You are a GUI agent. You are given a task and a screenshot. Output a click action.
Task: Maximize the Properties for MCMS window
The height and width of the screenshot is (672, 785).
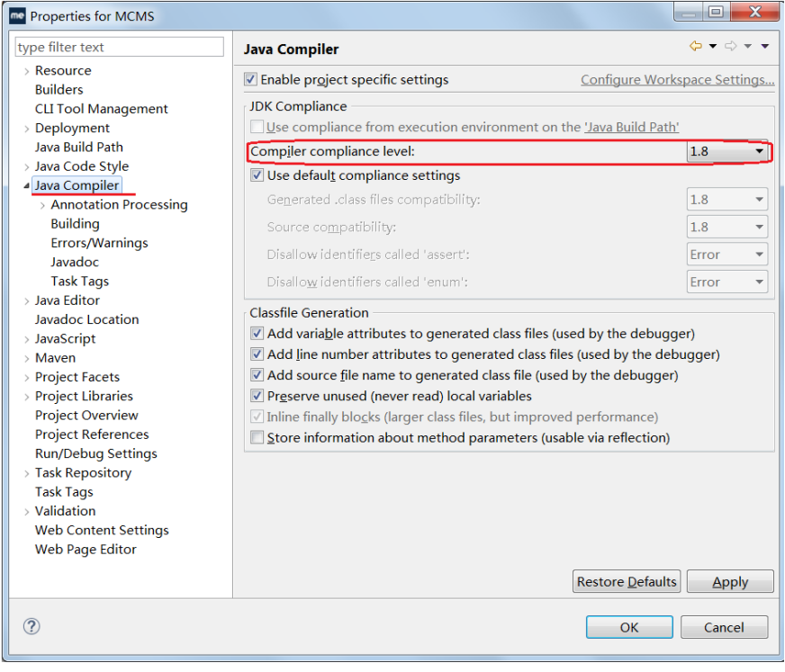[x=716, y=12]
